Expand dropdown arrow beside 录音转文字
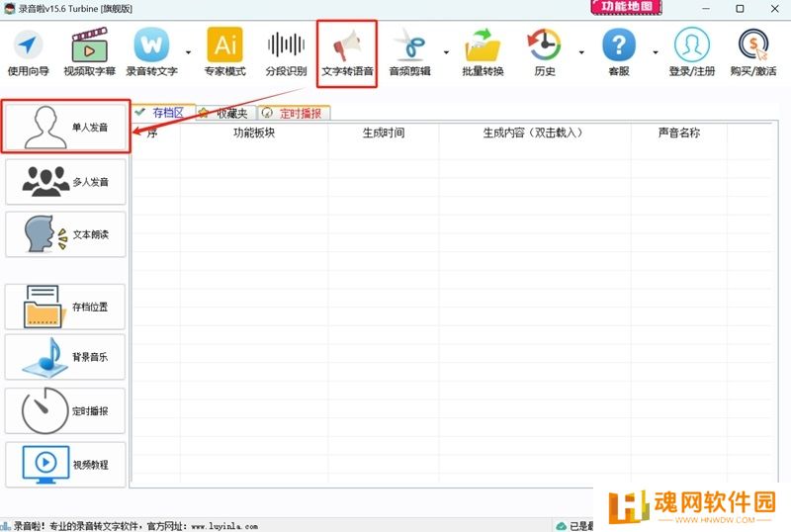 (x=188, y=52)
